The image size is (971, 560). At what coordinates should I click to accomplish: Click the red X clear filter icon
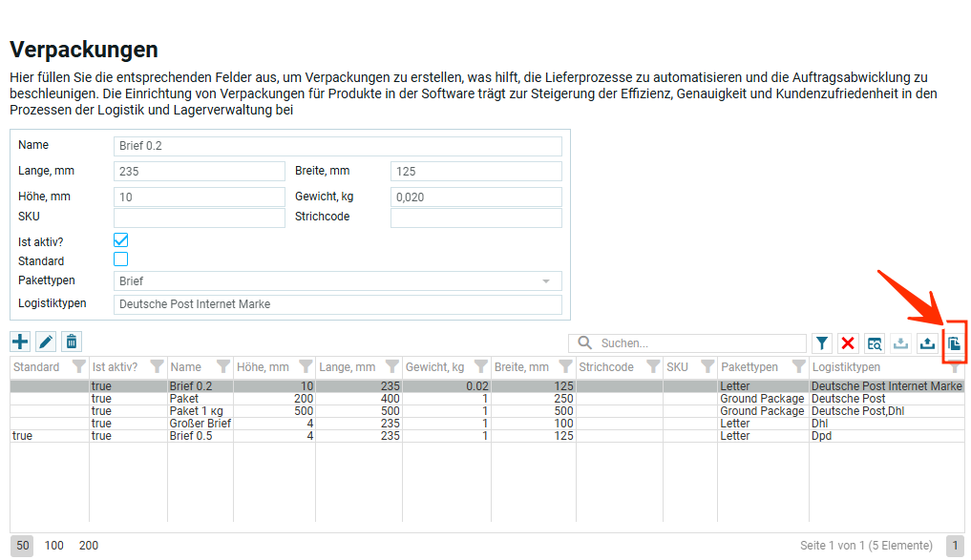(848, 343)
